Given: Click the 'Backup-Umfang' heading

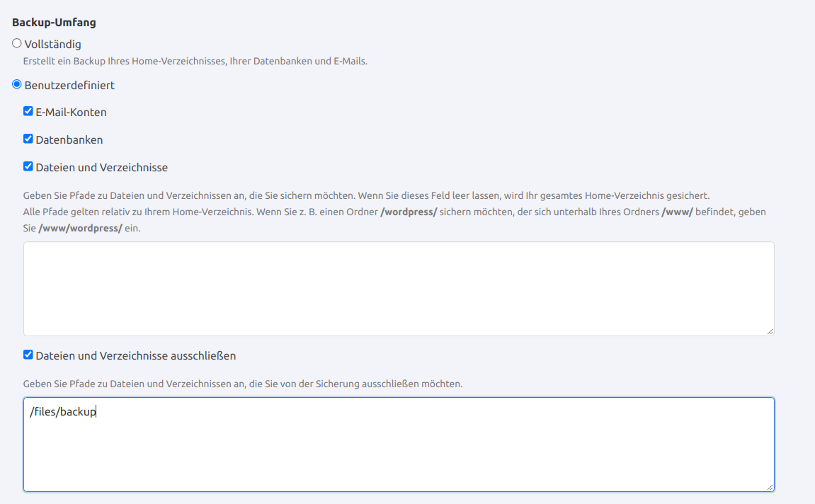Looking at the screenshot, I should pyautogui.click(x=54, y=23).
